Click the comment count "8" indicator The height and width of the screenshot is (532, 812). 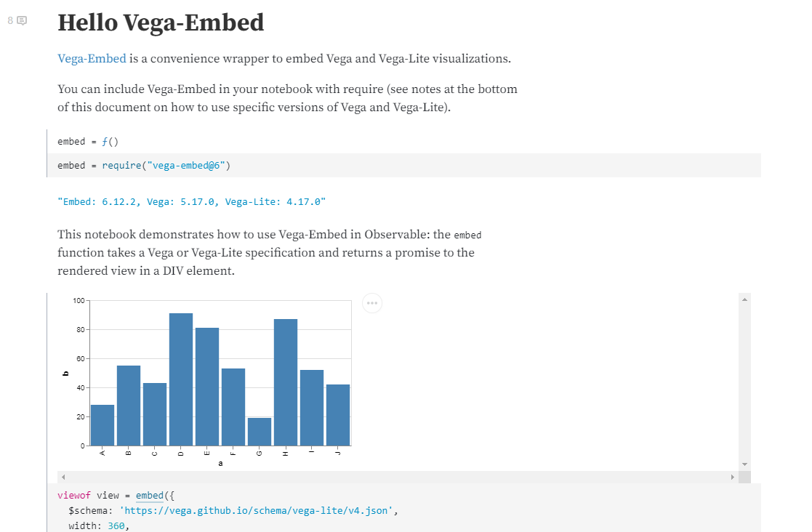click(9, 21)
